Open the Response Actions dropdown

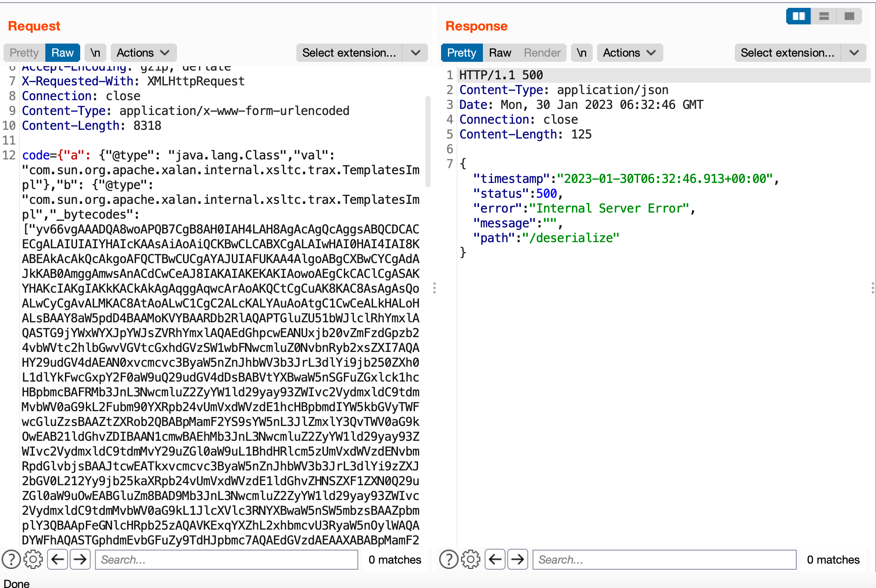[629, 53]
